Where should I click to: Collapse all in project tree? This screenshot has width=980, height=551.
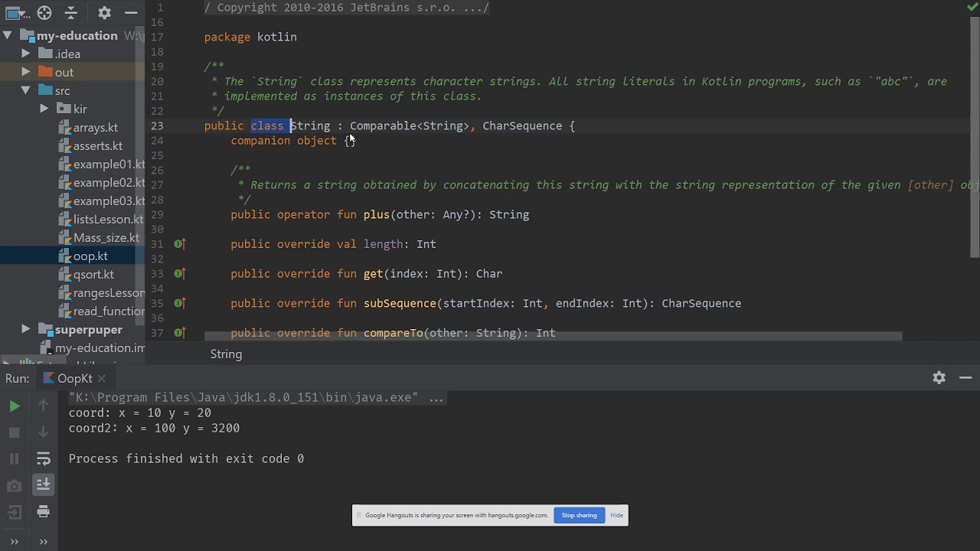coord(71,13)
